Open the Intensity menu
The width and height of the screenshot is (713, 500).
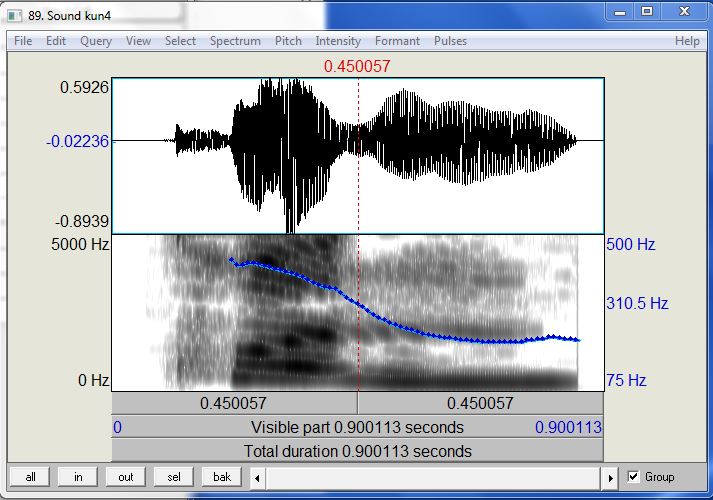tap(338, 41)
